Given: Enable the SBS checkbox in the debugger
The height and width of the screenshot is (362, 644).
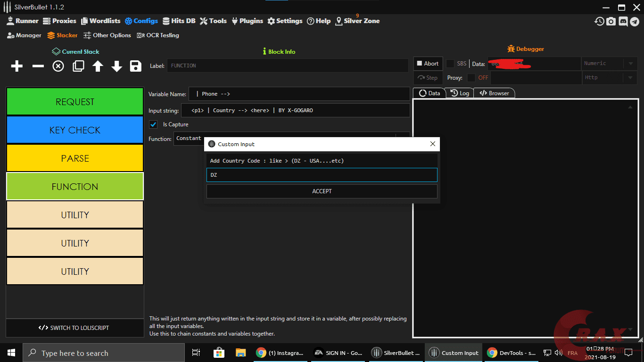Looking at the screenshot, I should click(x=450, y=64).
